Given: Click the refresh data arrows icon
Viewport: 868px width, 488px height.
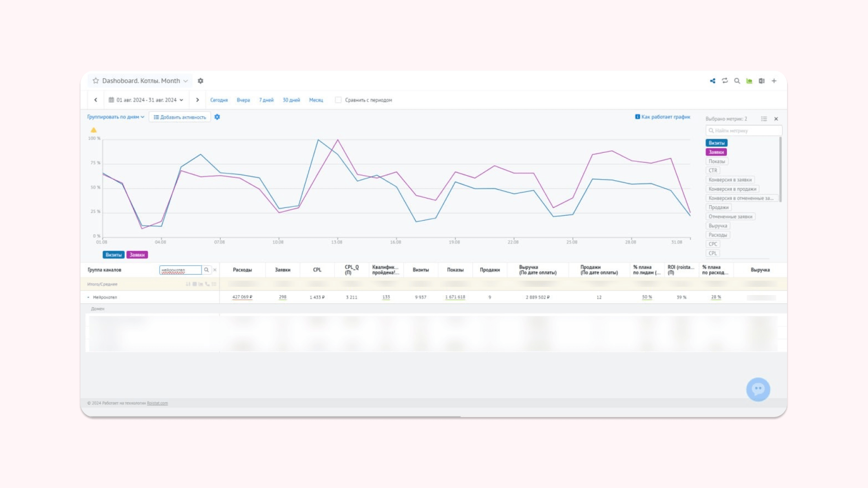Looking at the screenshot, I should (725, 81).
